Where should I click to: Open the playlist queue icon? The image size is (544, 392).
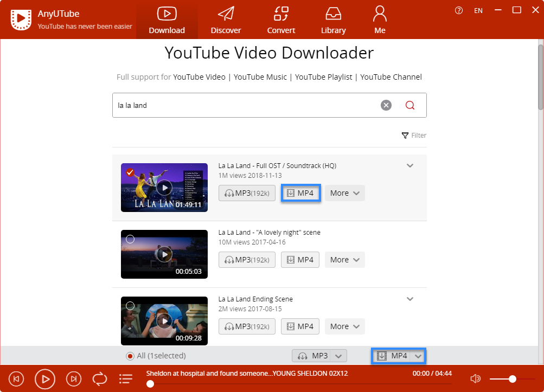126,379
